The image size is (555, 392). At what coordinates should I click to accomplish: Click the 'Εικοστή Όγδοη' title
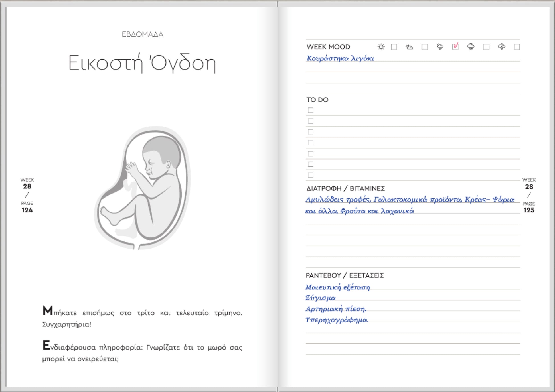[142, 63]
